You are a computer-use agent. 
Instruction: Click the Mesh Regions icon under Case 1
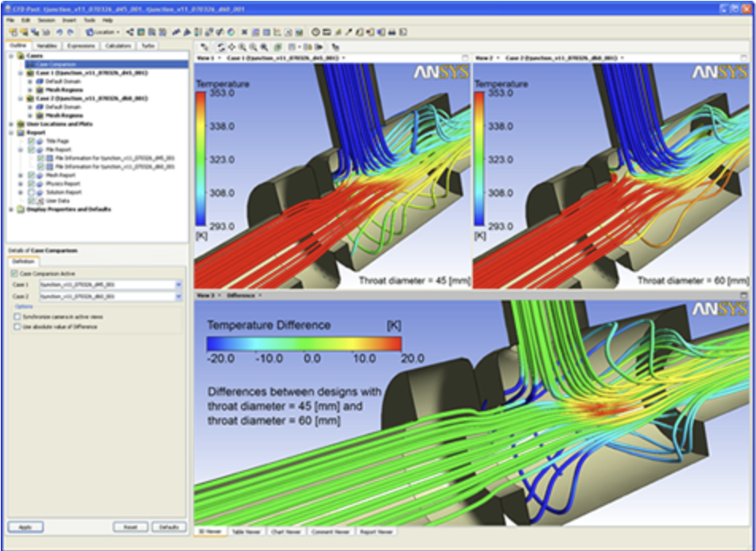tap(40, 90)
